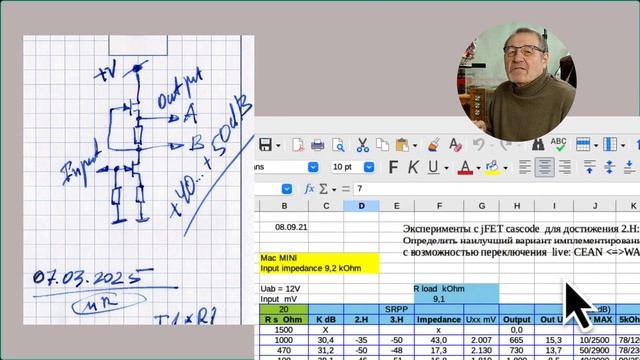Click the 10 pt font size field
This screenshot has height=360, width=640.
[x=347, y=167]
